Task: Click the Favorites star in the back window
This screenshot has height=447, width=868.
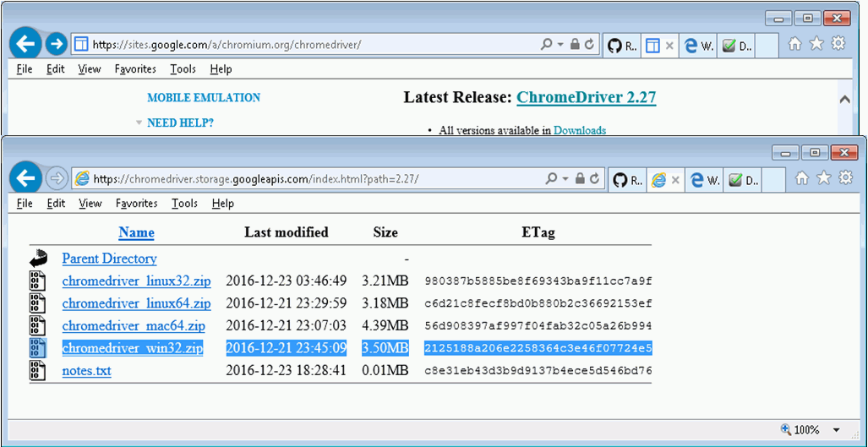Action: click(x=816, y=44)
